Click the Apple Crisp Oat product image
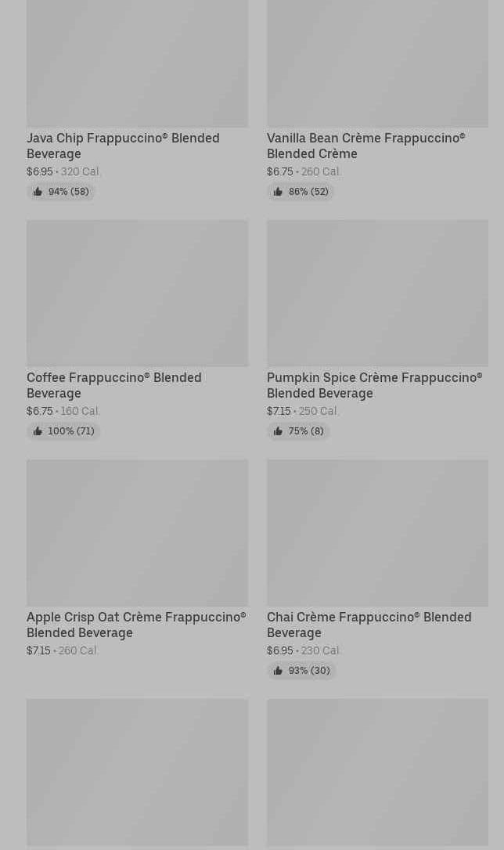This screenshot has height=850, width=504. [137, 532]
